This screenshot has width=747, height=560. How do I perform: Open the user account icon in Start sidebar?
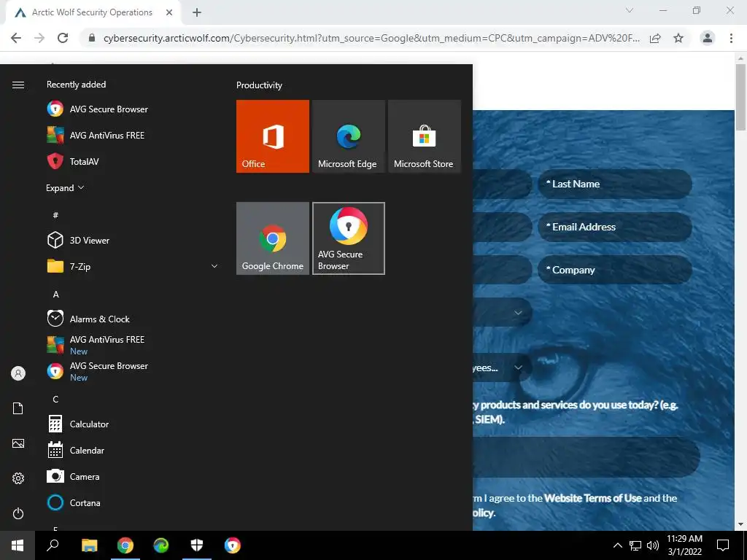(x=18, y=373)
